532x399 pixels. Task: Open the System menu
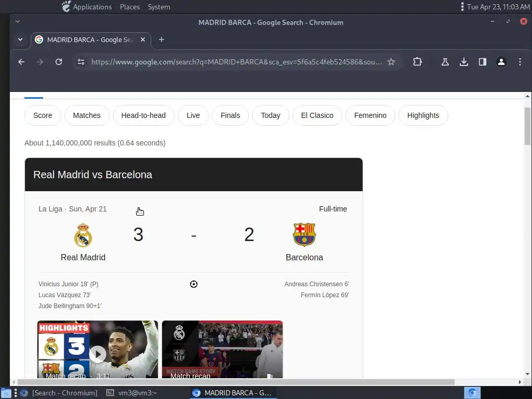(159, 7)
